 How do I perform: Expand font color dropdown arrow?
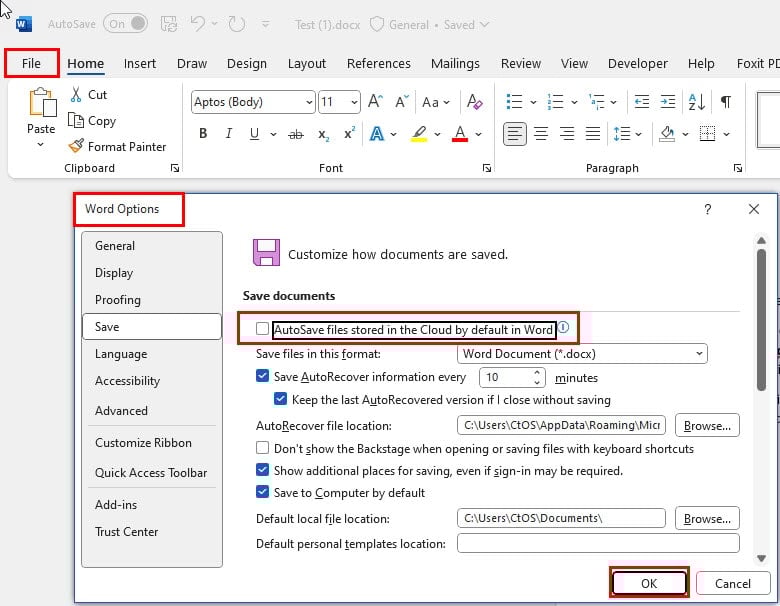[x=478, y=134]
